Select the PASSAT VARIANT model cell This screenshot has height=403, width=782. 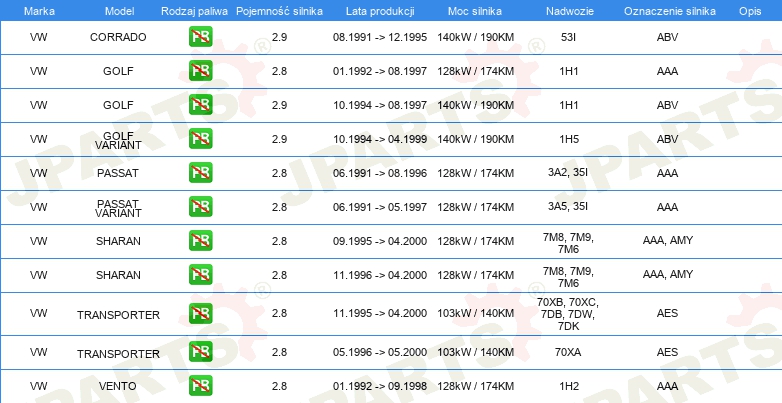click(118, 208)
